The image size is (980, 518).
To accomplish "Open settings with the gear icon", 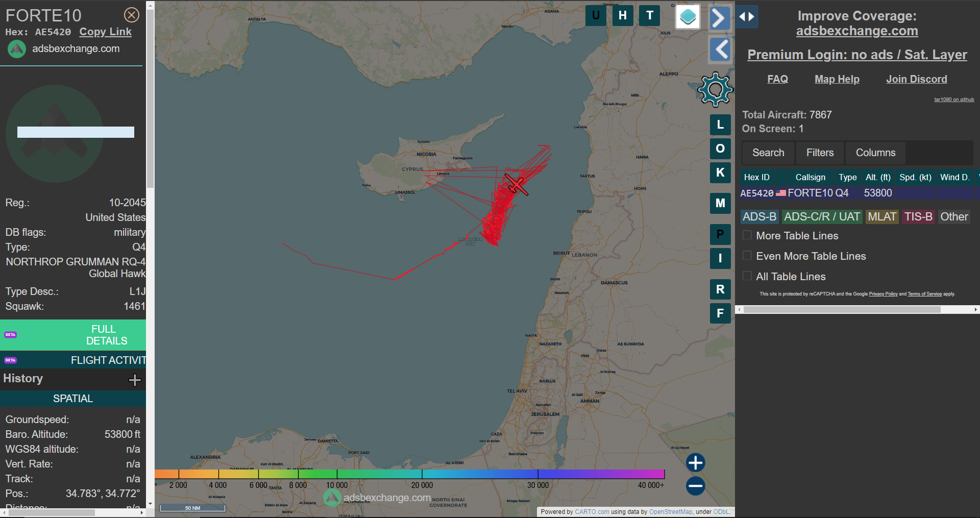I will (716, 90).
